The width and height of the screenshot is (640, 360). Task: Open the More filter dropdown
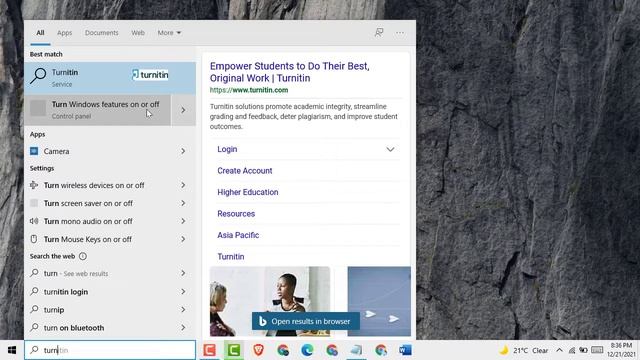pos(169,33)
